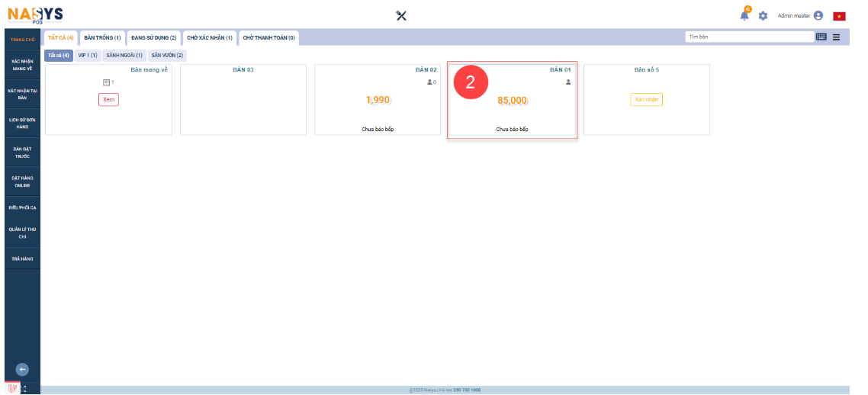Filter tables by SÂN VƯỜN (2) area
The image size is (868, 395).
pos(167,55)
